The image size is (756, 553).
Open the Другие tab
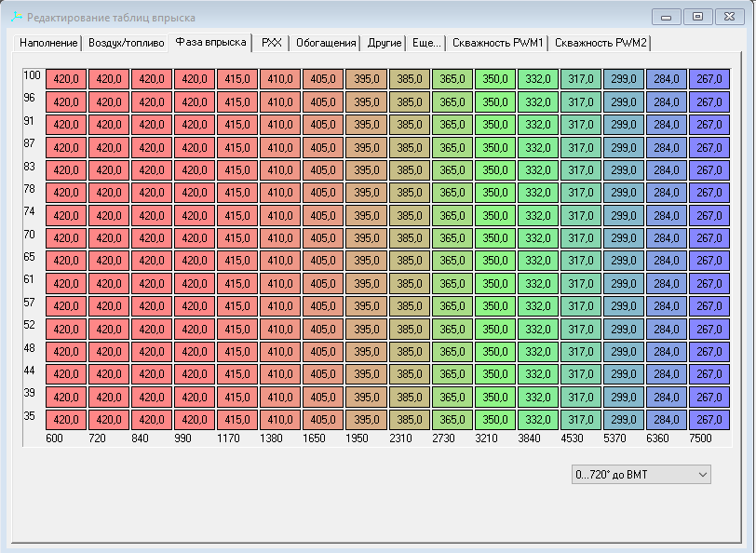tap(385, 43)
